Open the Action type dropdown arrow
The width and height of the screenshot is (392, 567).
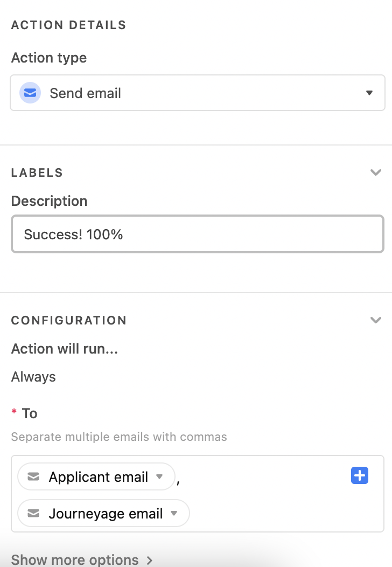click(x=369, y=93)
